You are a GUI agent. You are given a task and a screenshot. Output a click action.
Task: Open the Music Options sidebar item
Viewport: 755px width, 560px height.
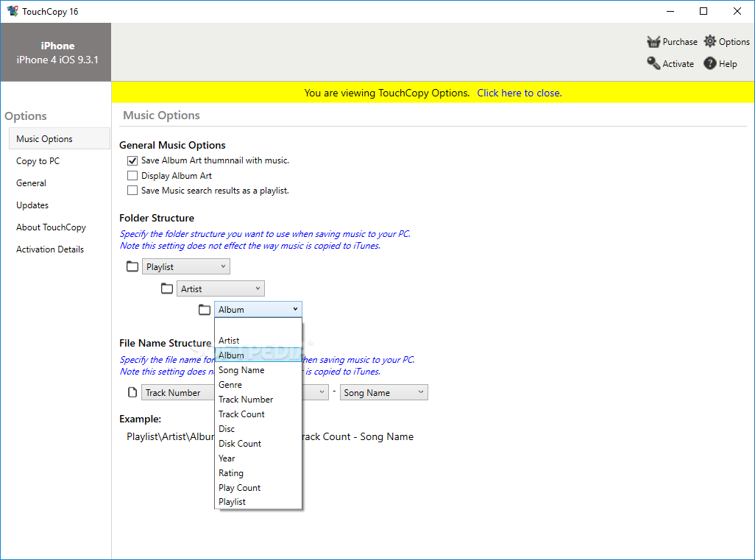tap(59, 138)
